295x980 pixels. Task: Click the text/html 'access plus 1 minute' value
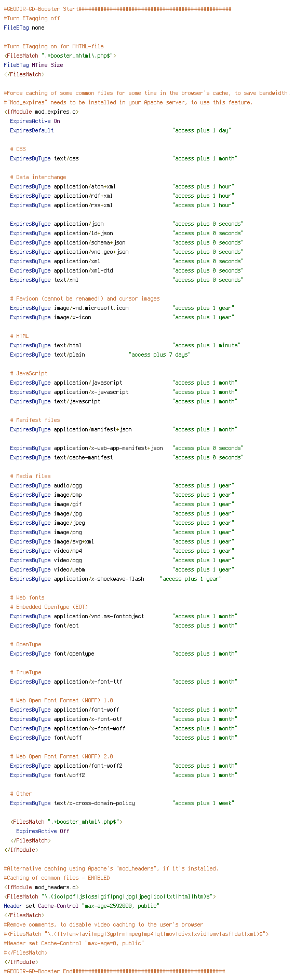[x=206, y=345]
